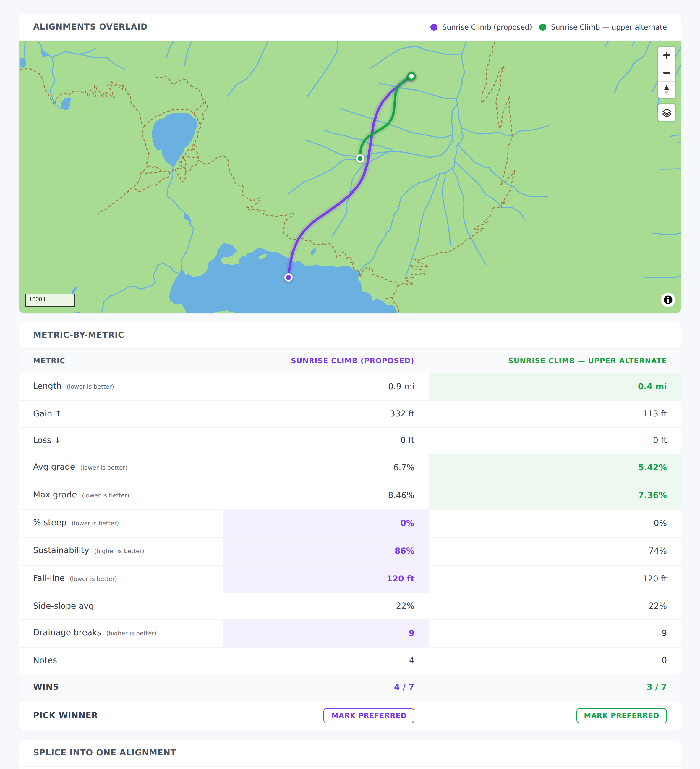The height and width of the screenshot is (769, 700).
Task: Click the 8.46% max grade value
Action: (401, 495)
